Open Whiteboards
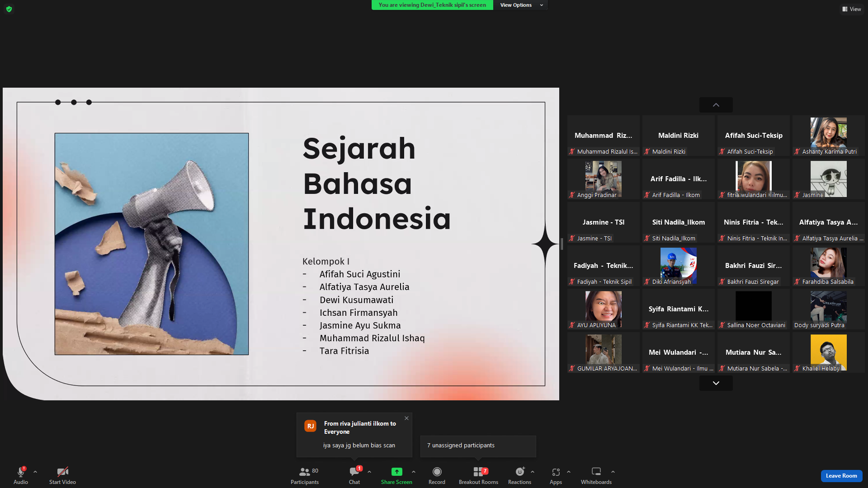This screenshot has height=488, width=868. click(596, 476)
